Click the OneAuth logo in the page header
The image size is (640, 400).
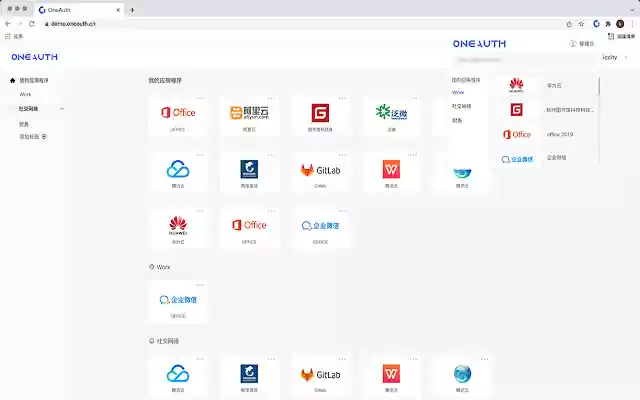point(35,57)
